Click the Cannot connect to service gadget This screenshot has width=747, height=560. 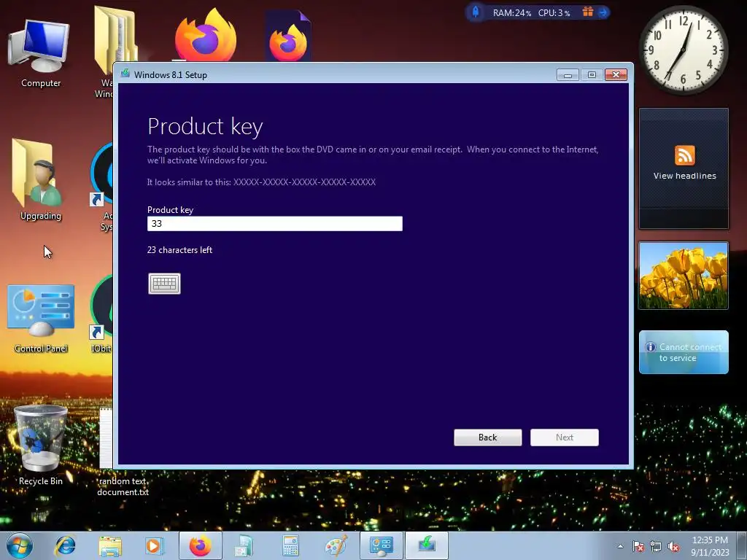pos(684,352)
